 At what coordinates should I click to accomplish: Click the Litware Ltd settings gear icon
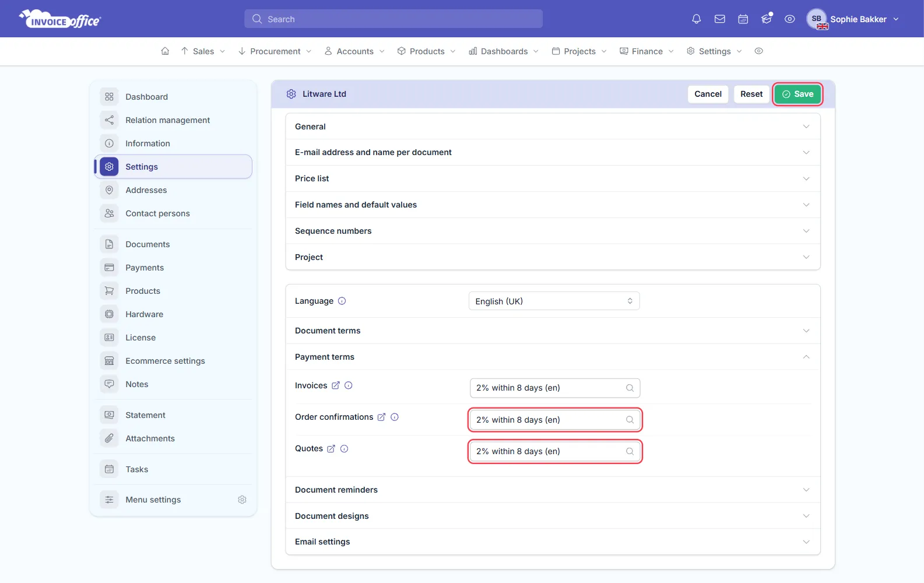tap(291, 94)
